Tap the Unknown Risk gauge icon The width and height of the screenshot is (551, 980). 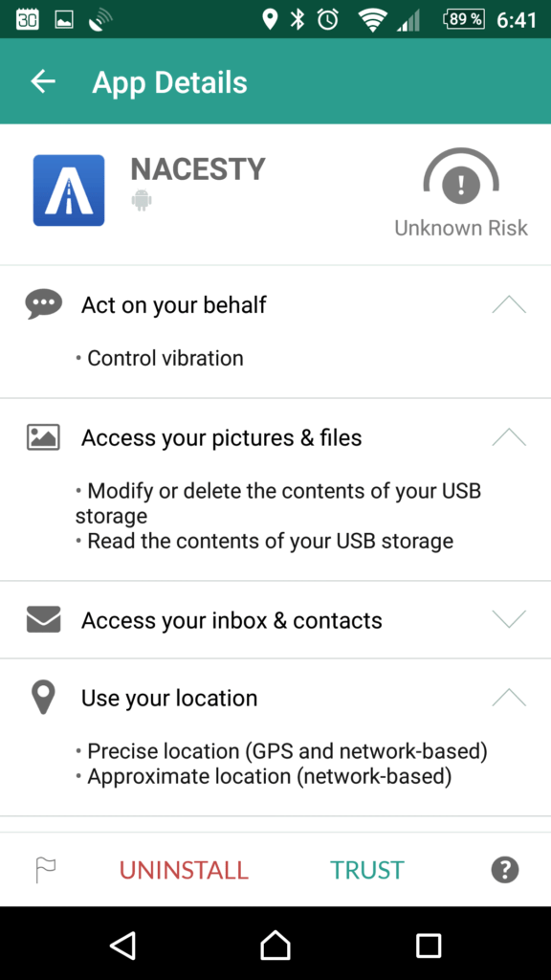[461, 180]
